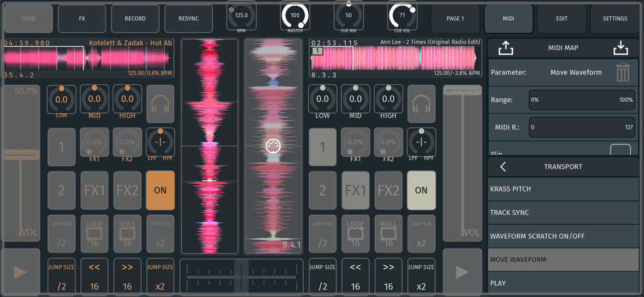Toggle left deck filter ON button
The width and height of the screenshot is (644, 297).
click(x=160, y=190)
